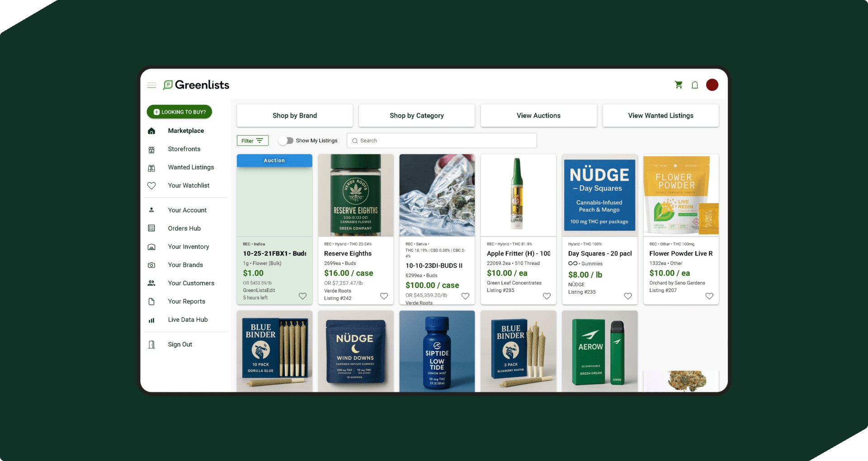The width and height of the screenshot is (868, 461).
Task: Click the Your Account person icon
Action: click(x=151, y=210)
